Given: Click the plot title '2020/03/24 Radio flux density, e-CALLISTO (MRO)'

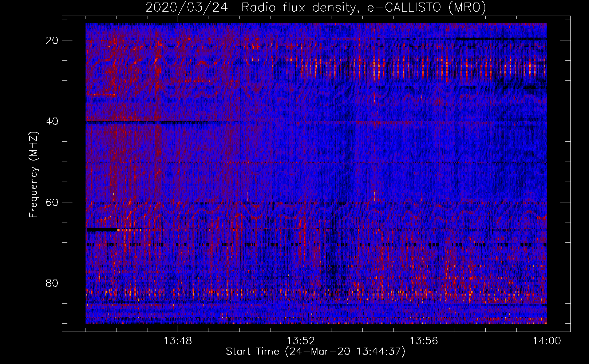Looking at the screenshot, I should tap(316, 7).
